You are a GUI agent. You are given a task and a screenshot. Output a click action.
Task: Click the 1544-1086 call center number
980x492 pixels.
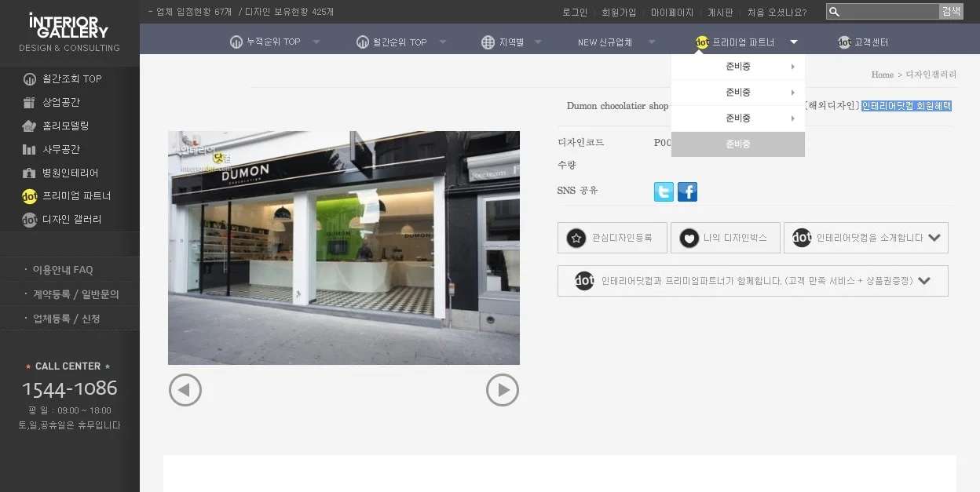coord(70,388)
